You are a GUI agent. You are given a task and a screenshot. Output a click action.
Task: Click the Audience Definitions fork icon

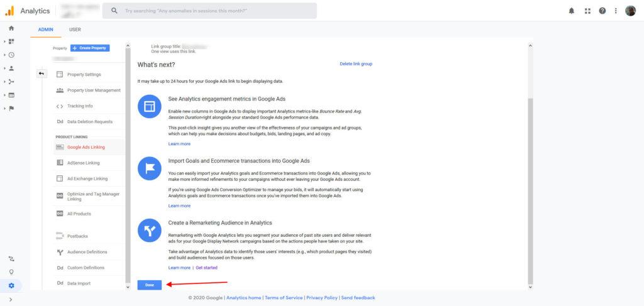tap(60, 252)
